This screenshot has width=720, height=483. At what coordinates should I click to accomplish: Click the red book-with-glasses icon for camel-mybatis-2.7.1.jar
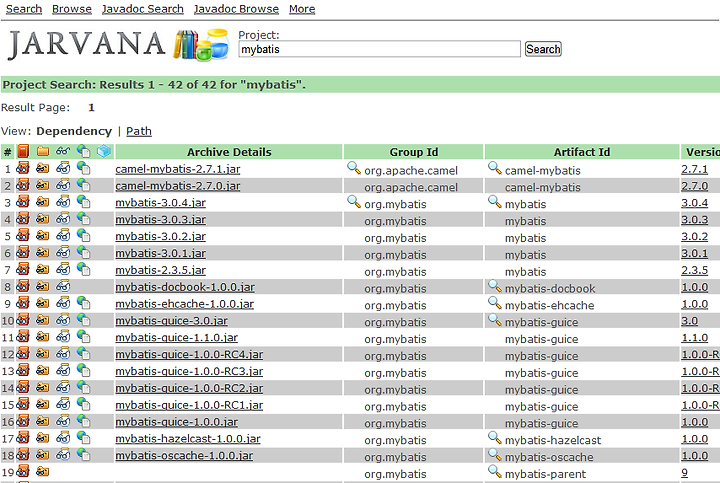click(x=22, y=168)
